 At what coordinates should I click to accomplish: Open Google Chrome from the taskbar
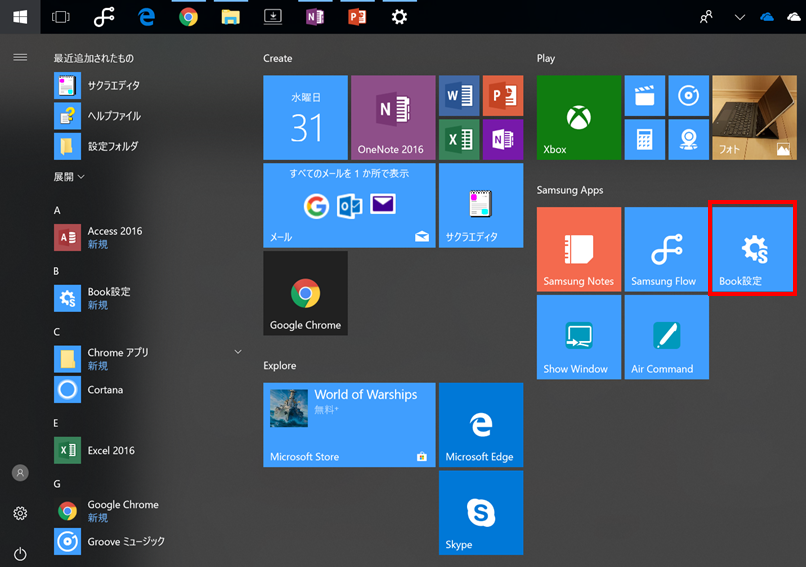coord(189,17)
